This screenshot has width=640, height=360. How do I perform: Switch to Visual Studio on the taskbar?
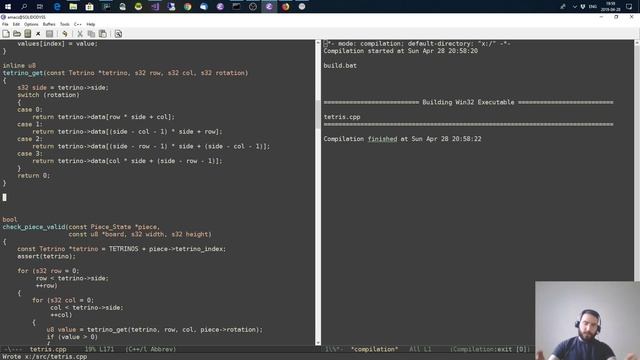click(x=155, y=7)
